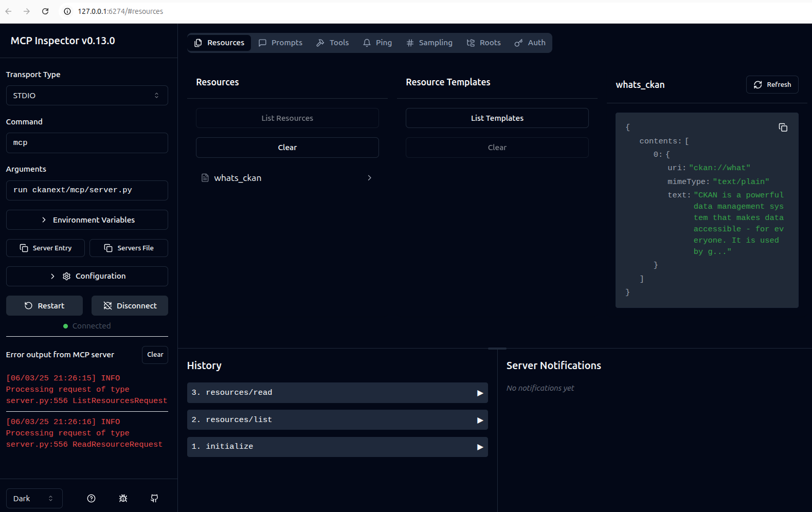Screen dimensions: 812x512
Task: Restart the MCP server connection
Action: 44,306
